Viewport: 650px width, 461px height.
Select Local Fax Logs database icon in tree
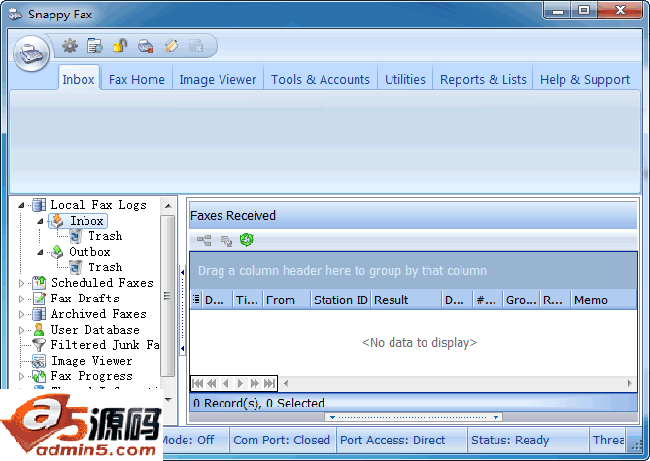point(39,205)
